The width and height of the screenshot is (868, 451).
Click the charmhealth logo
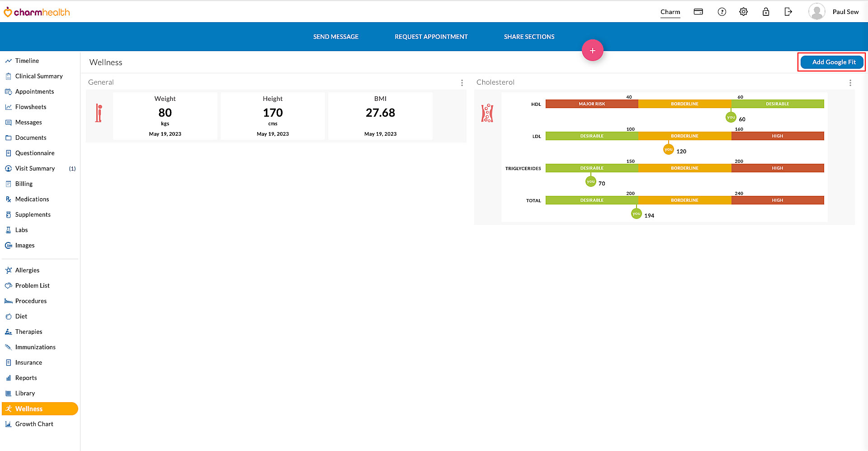[x=37, y=12]
